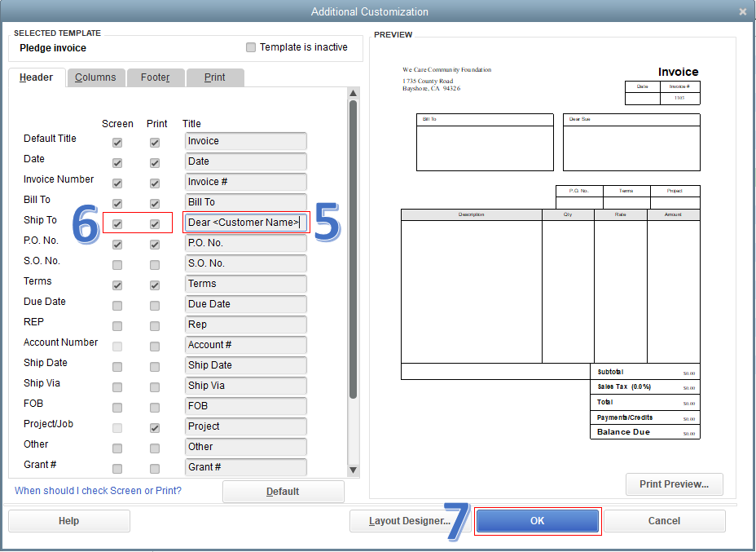The image size is (756, 552).
Task: Toggle the Screen checkbox for Due Date
Action: (x=117, y=305)
